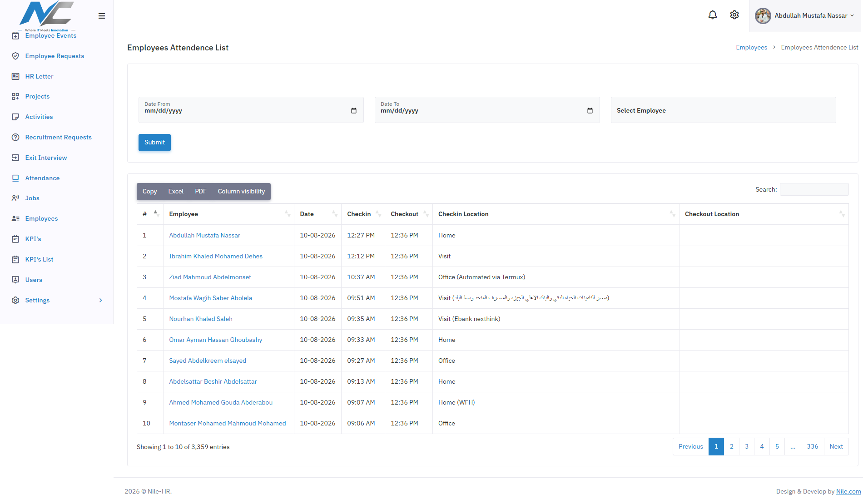Open calendar picker in Date To field

(x=590, y=111)
